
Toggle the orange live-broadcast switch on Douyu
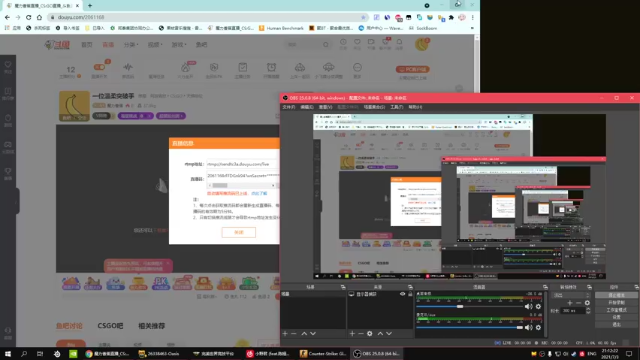click(412, 69)
